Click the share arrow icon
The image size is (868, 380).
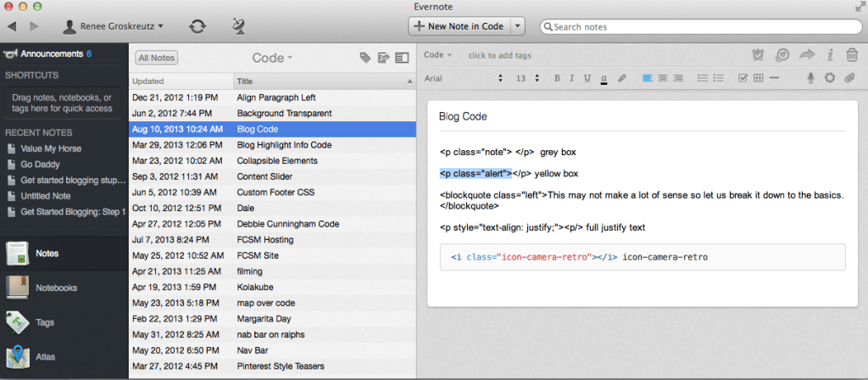tap(807, 55)
